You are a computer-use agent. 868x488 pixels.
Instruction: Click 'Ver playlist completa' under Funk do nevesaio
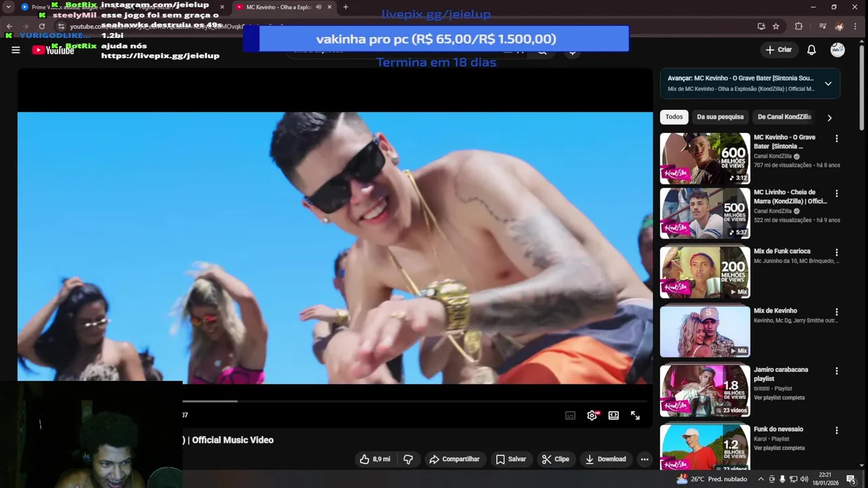click(779, 448)
